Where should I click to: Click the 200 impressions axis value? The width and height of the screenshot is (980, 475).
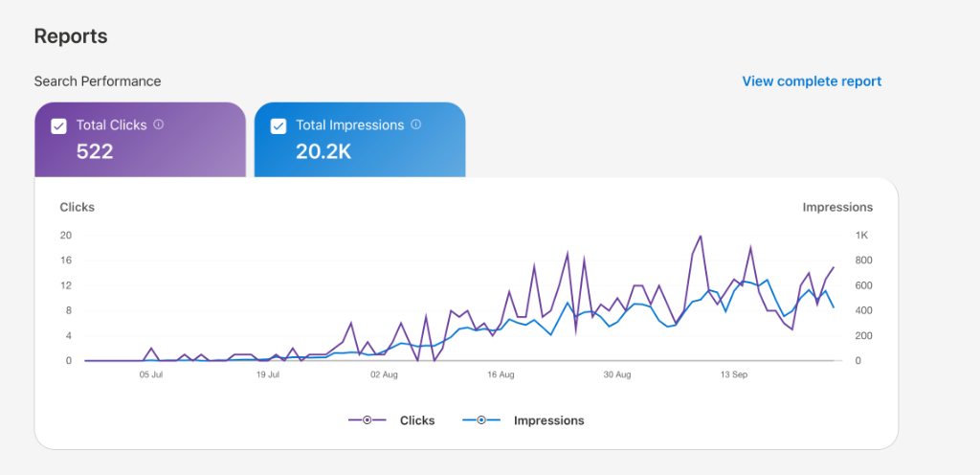[x=864, y=335]
